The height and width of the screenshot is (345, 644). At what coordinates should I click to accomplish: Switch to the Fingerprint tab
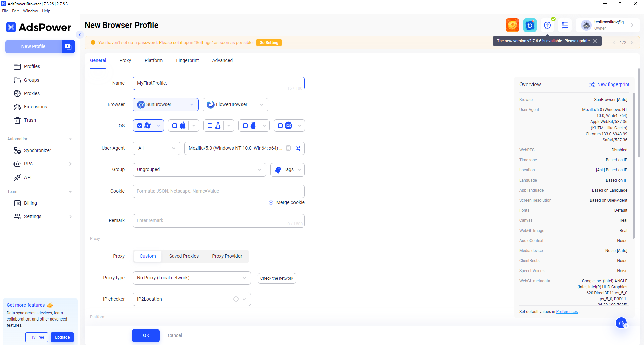187,61
